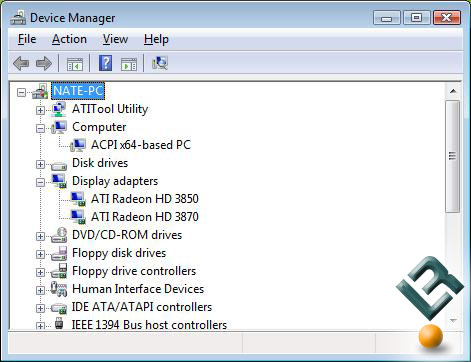
Task: Select ACPI x64-based PC entry
Action: [x=141, y=145]
